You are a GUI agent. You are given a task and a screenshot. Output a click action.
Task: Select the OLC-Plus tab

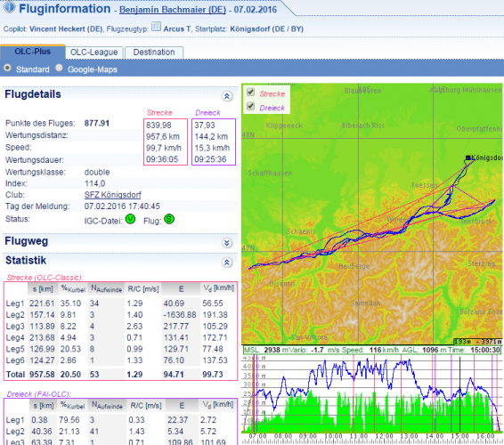pos(33,52)
